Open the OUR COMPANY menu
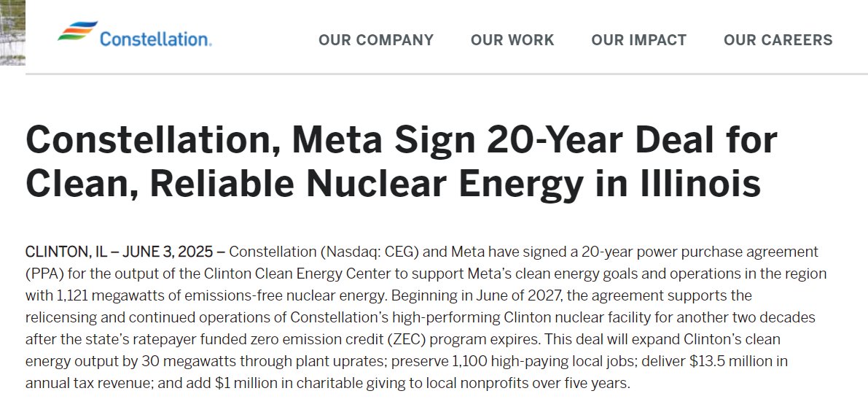This screenshot has height=399, width=868. tap(376, 40)
